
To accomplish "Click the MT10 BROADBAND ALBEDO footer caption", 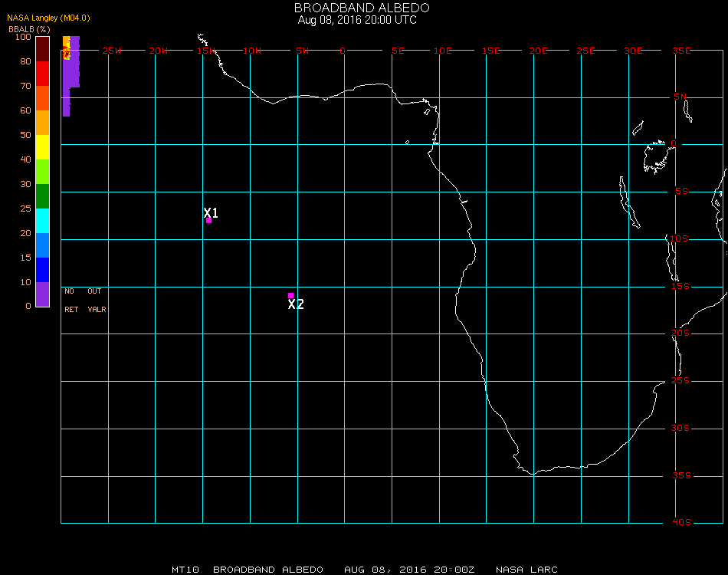I will pos(248,570).
